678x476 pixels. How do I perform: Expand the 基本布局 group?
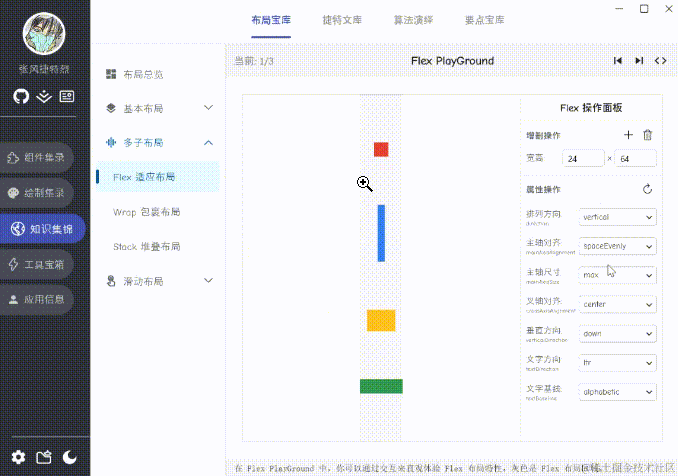point(158,108)
